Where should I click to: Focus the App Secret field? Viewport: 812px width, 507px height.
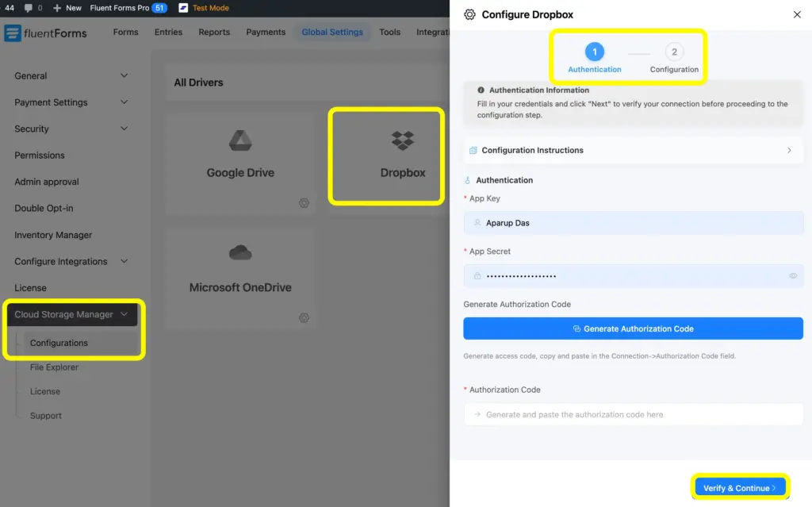(634, 276)
